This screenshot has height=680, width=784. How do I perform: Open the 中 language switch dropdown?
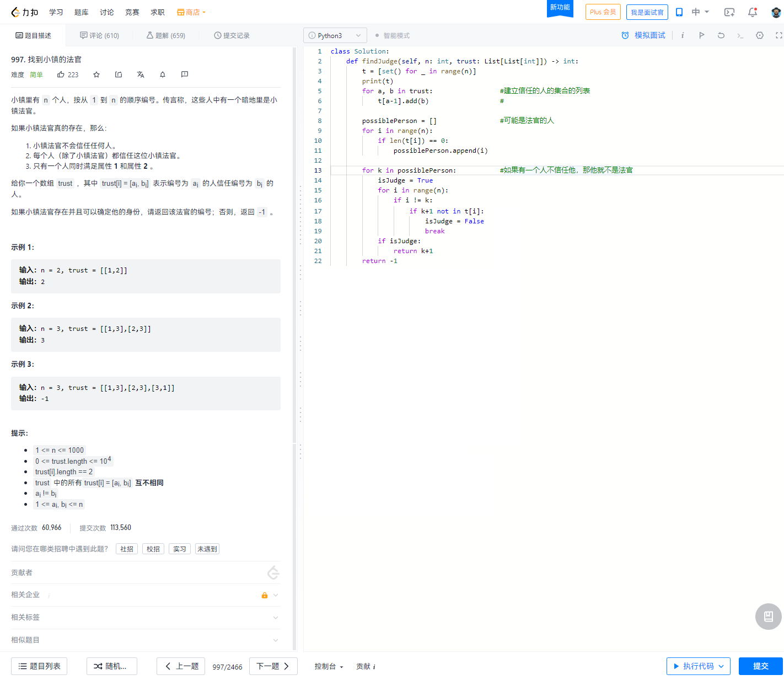[x=701, y=12]
